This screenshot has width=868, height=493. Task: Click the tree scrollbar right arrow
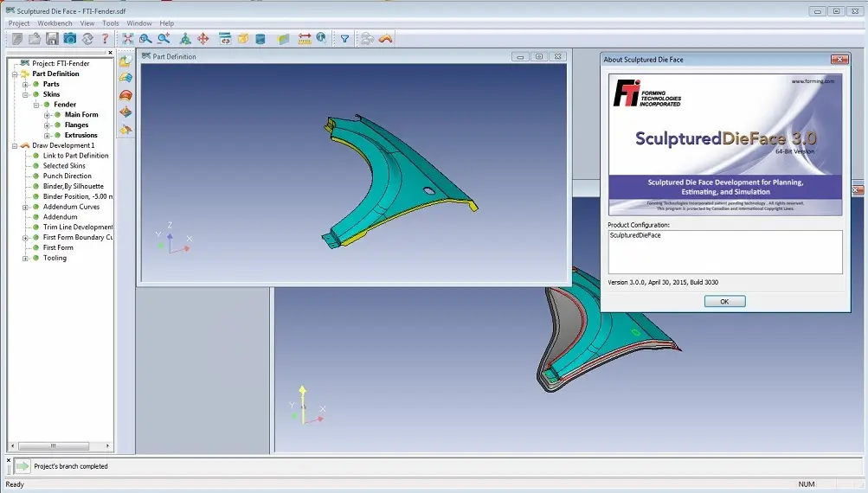pos(107,445)
